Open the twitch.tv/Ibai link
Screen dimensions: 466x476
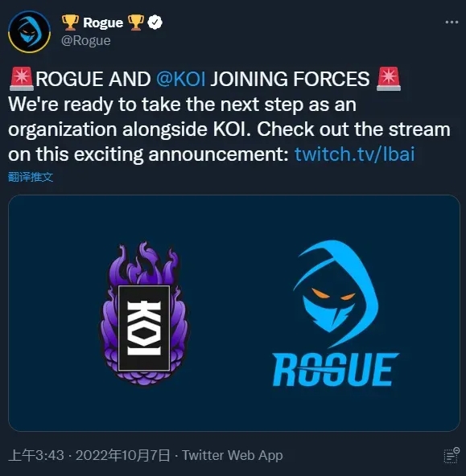pyautogui.click(x=354, y=154)
